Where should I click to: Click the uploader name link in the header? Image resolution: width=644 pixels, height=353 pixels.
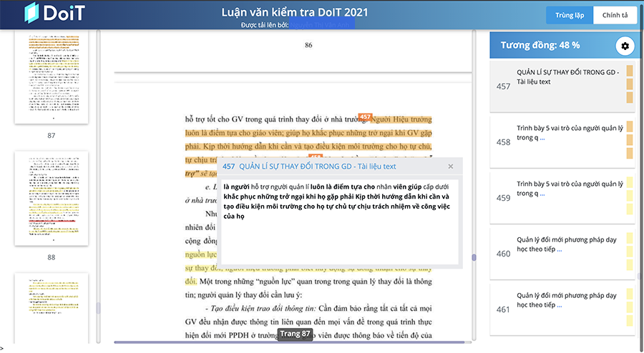tap(321, 25)
